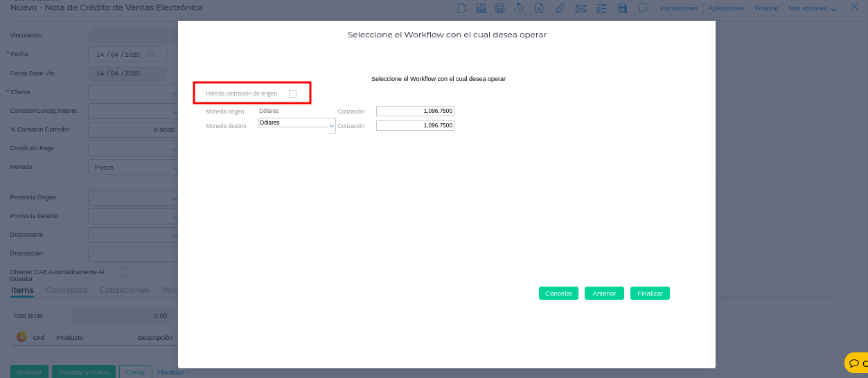This screenshot has height=378, width=868.
Task: Open the Plantillas dropdown
Action: click(x=174, y=372)
